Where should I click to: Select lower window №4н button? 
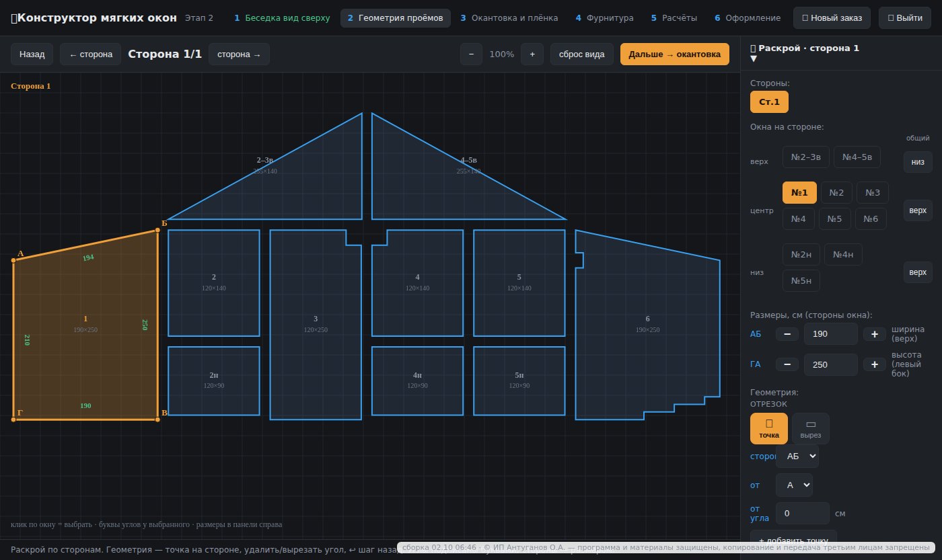pyautogui.click(x=843, y=254)
